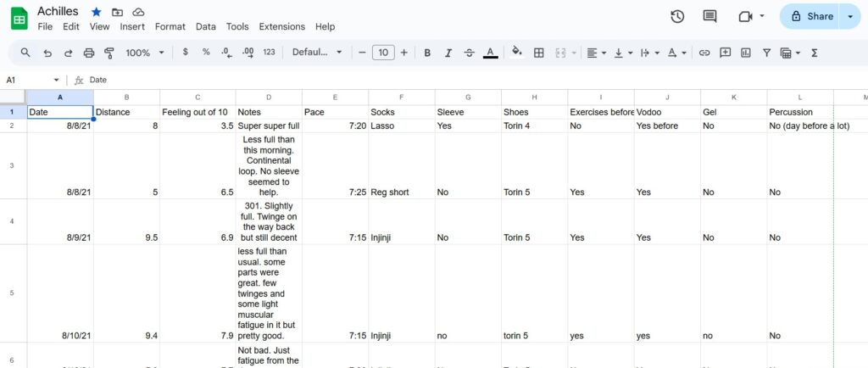Screen dimensions: 868x368
Task: Open vertical align dropdown
Action: click(x=623, y=53)
